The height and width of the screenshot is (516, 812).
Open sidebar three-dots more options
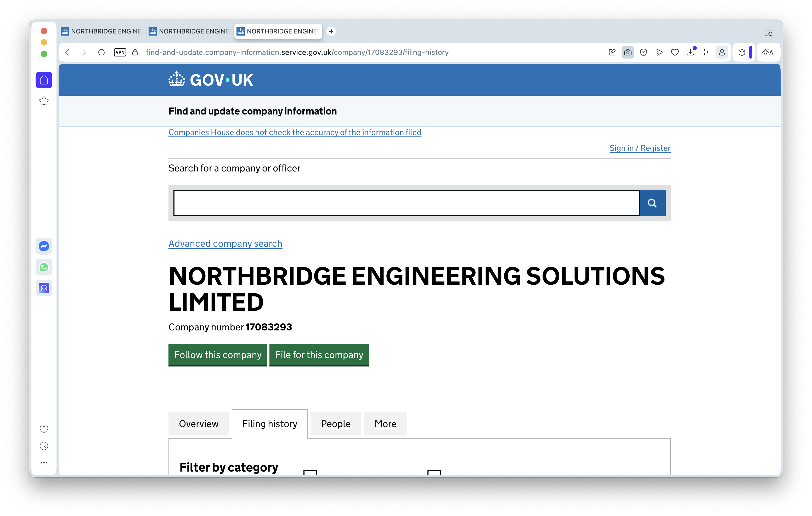[44, 463]
